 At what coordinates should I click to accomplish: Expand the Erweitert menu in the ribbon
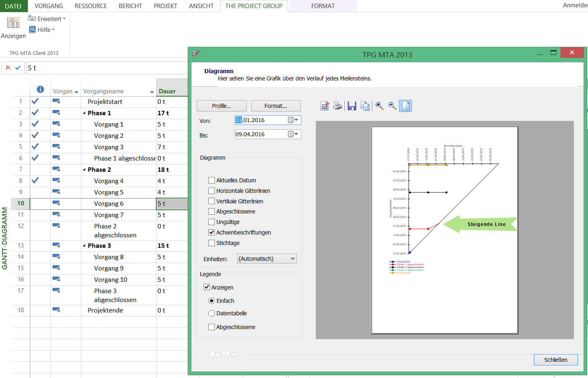pos(47,19)
